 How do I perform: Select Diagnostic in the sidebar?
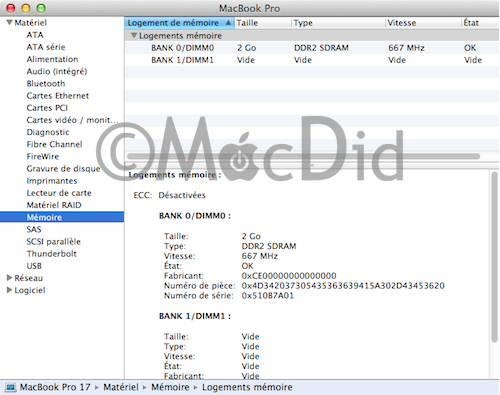tap(48, 132)
